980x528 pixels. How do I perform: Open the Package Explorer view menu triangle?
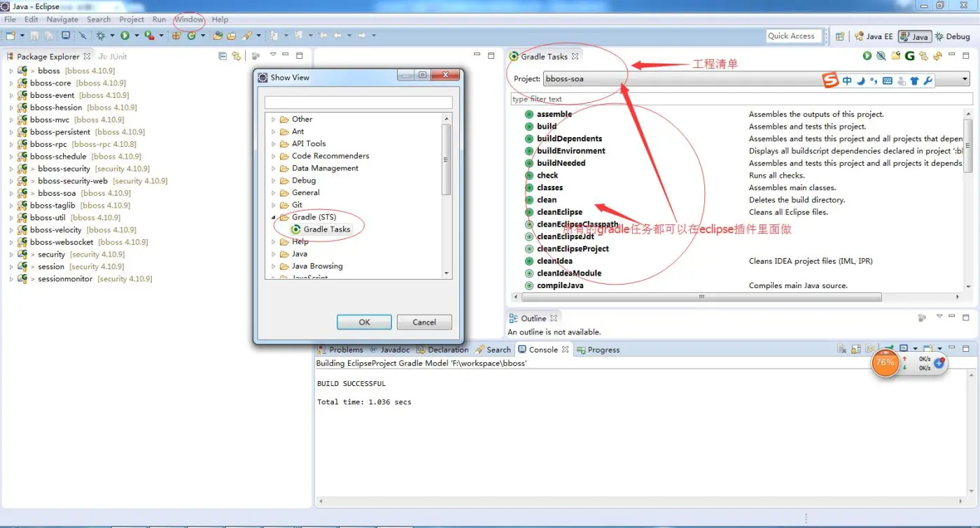273,55
